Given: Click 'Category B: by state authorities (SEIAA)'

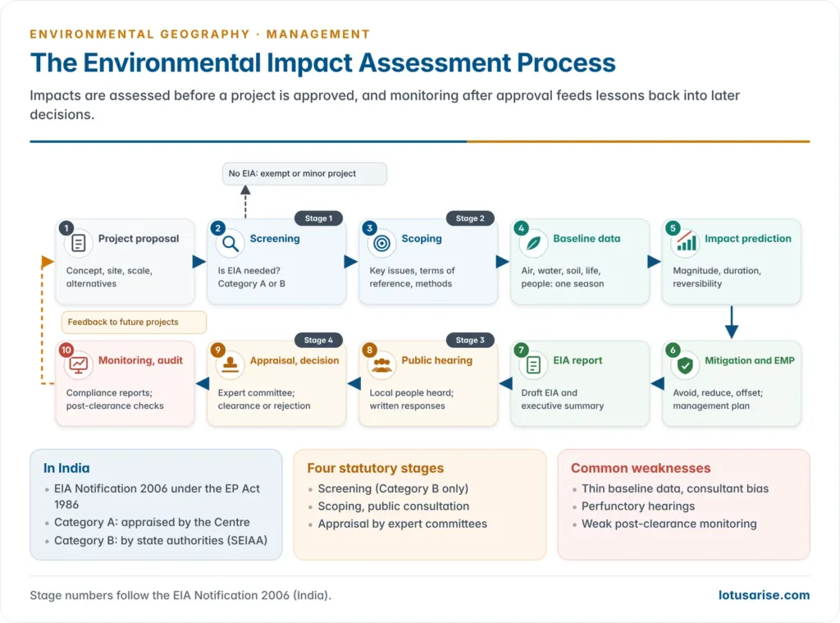Looking at the screenshot, I should pyautogui.click(x=161, y=540).
